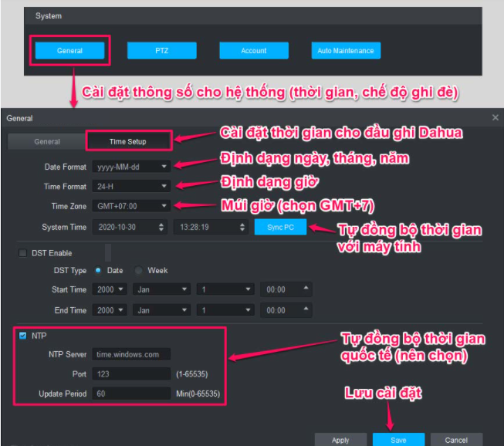This screenshot has height=446, width=504.
Task: Open the Start Time month dropdown
Action: pyautogui.click(x=161, y=289)
